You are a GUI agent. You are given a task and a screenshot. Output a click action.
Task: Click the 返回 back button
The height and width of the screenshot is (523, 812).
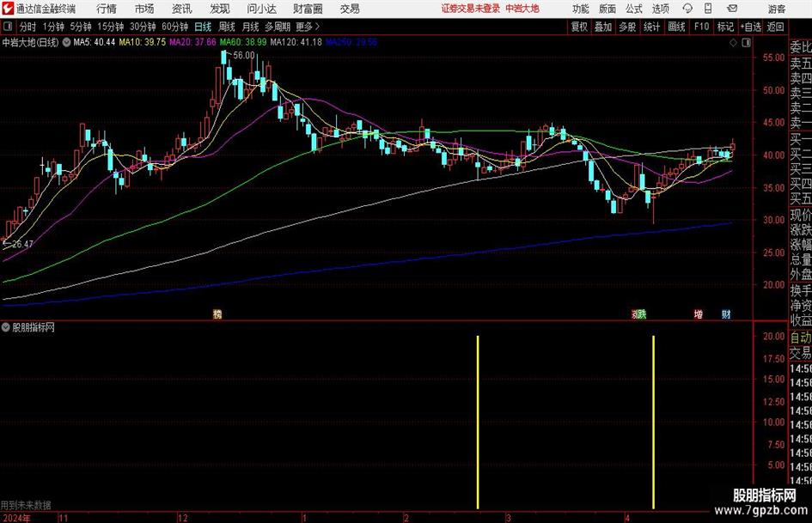pos(775,27)
